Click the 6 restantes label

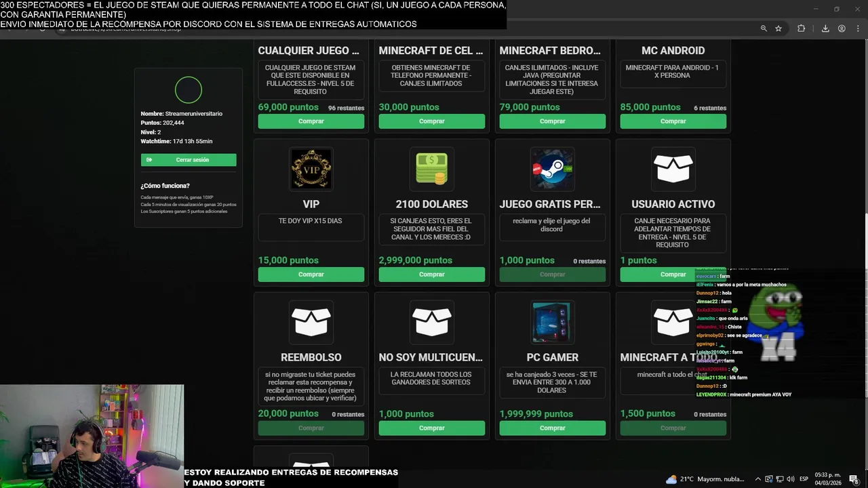coord(710,108)
